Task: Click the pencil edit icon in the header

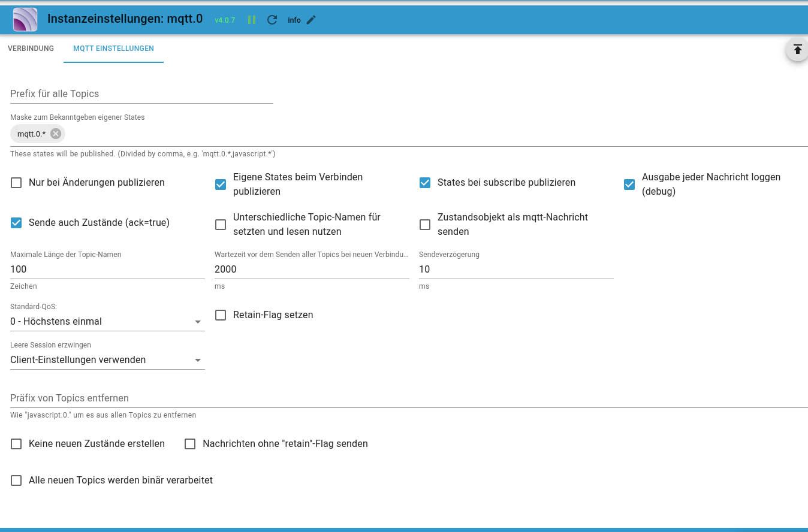Action: [x=311, y=20]
